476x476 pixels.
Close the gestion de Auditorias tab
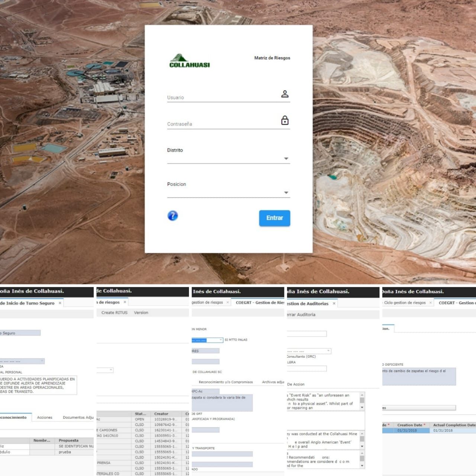tap(334, 303)
